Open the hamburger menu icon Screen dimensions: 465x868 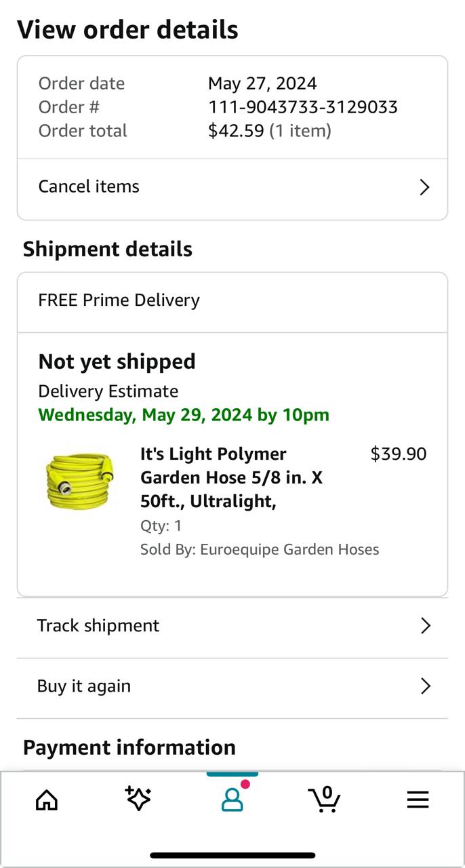point(418,800)
